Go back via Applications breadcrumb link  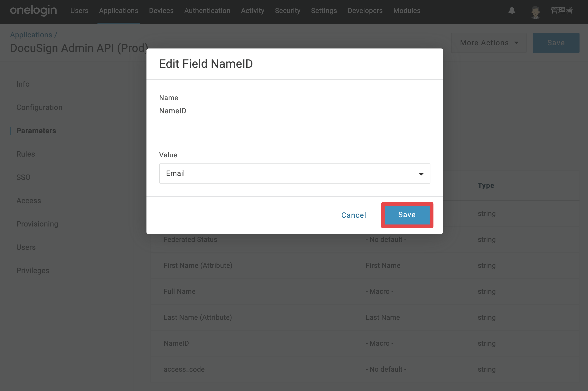[31, 35]
